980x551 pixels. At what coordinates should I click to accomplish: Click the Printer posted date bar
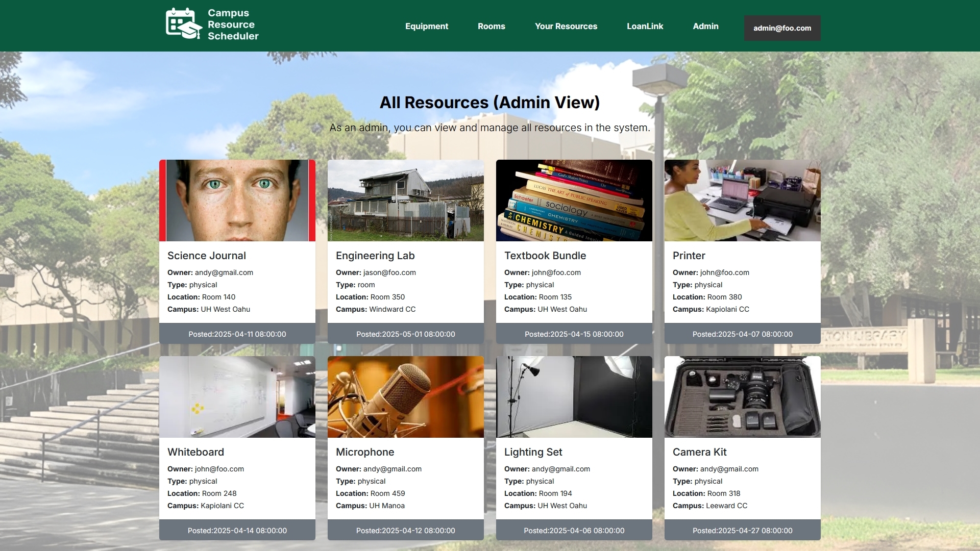(x=742, y=334)
